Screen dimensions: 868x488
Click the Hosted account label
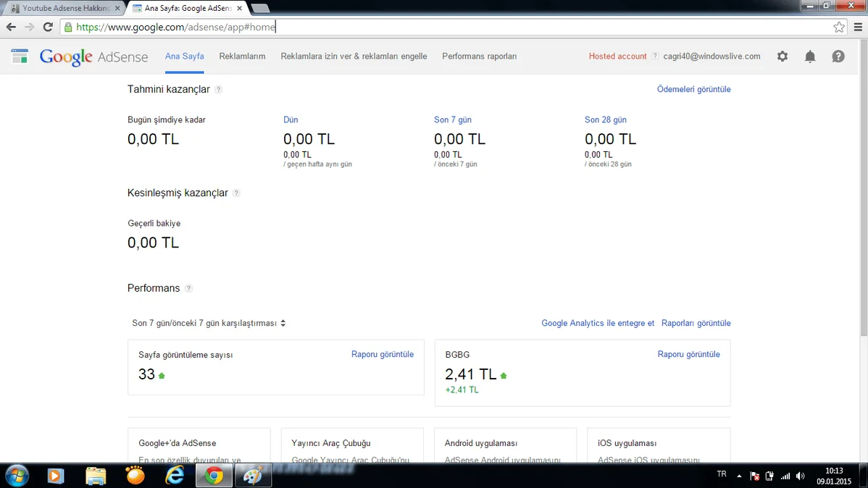click(x=617, y=56)
